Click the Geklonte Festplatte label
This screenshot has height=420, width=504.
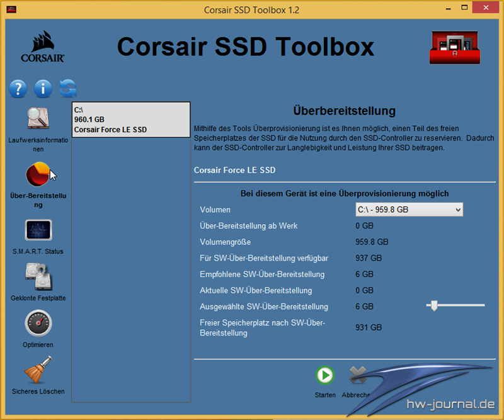38,298
